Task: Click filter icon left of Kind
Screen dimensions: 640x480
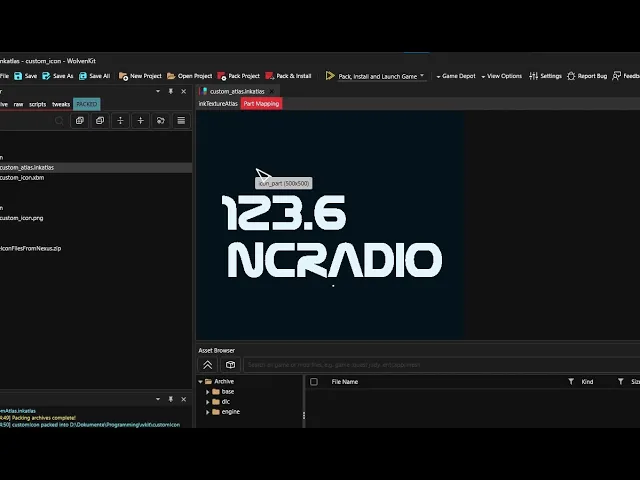Action: [x=571, y=382]
